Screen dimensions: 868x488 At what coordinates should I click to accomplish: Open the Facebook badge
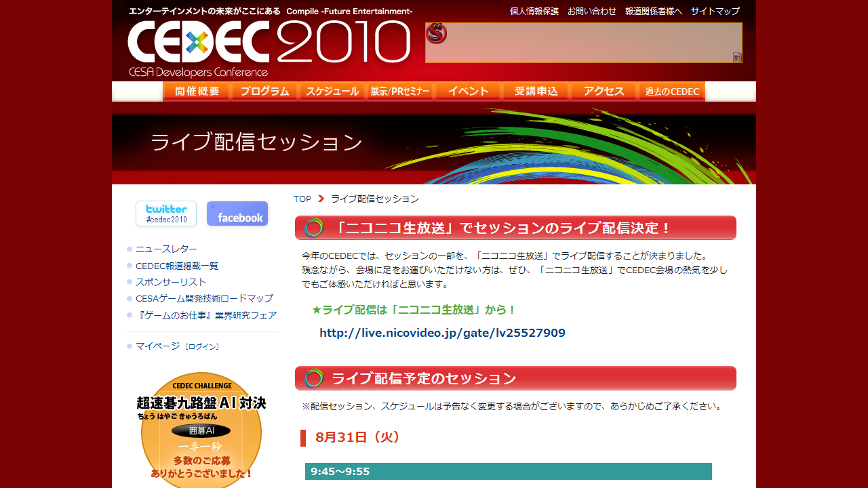pos(237,213)
